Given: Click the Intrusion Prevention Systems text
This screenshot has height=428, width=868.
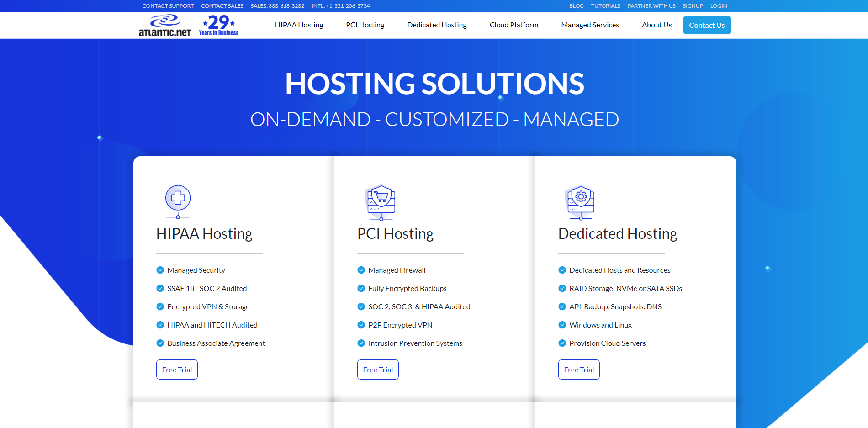Looking at the screenshot, I should click(415, 343).
